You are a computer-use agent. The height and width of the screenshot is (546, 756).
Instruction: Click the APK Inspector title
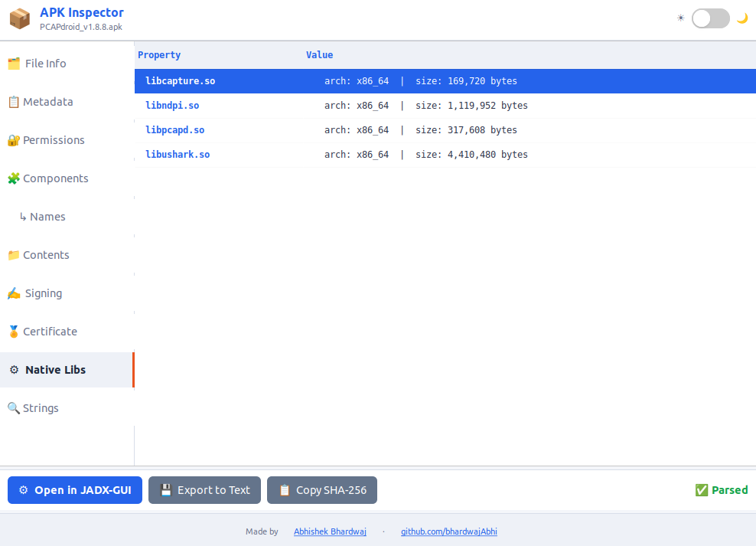(81, 12)
